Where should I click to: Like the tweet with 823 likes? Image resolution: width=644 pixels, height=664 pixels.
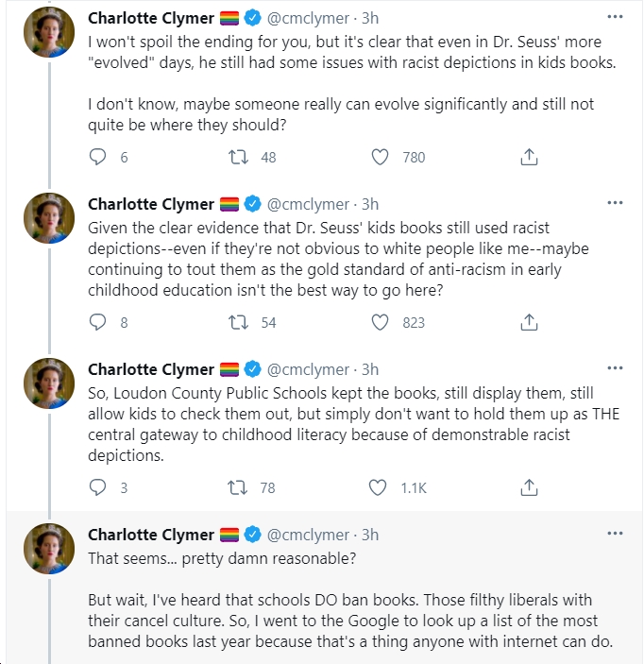380,322
